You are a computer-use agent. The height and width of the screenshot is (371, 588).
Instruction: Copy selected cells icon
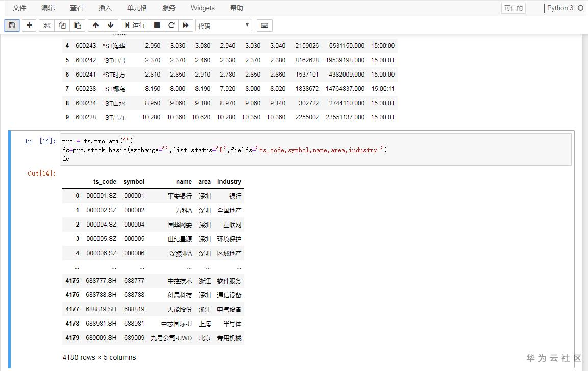(x=62, y=26)
